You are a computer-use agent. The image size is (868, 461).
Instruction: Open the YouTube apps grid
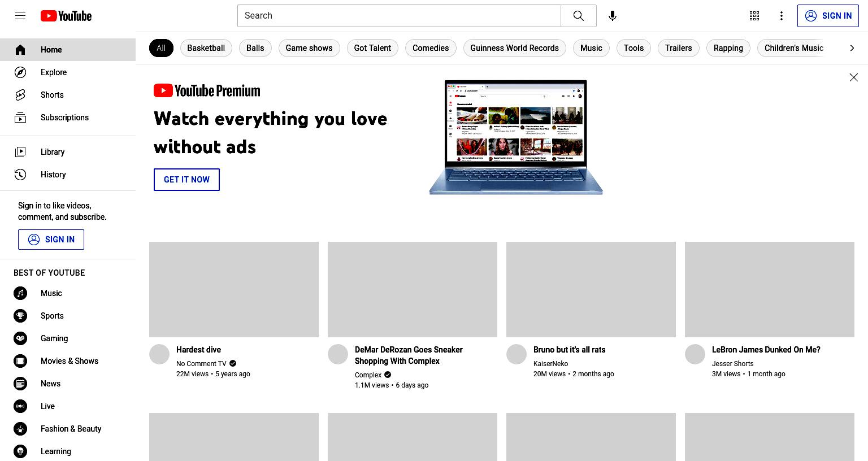(x=754, y=16)
